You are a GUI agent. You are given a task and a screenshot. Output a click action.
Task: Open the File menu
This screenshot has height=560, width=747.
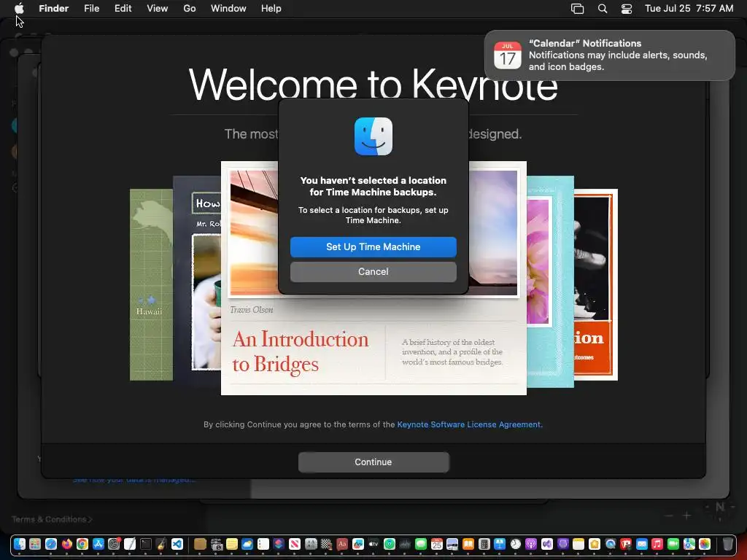coord(91,8)
